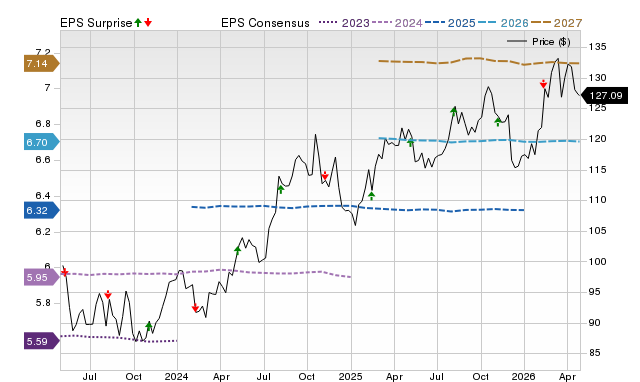Image resolution: width=640 pixels, height=382 pixels.
Task: Click the 2024 x-axis year label
Action: (x=176, y=376)
